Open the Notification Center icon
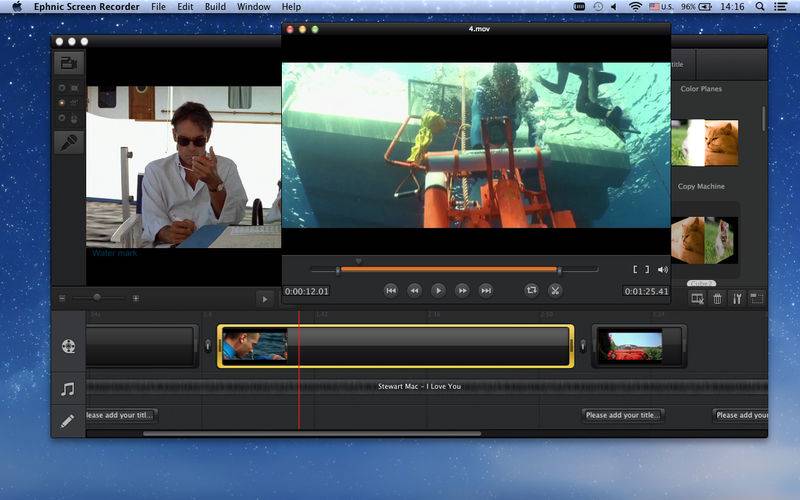Screen dimensions: 800x500 (780, 7)
